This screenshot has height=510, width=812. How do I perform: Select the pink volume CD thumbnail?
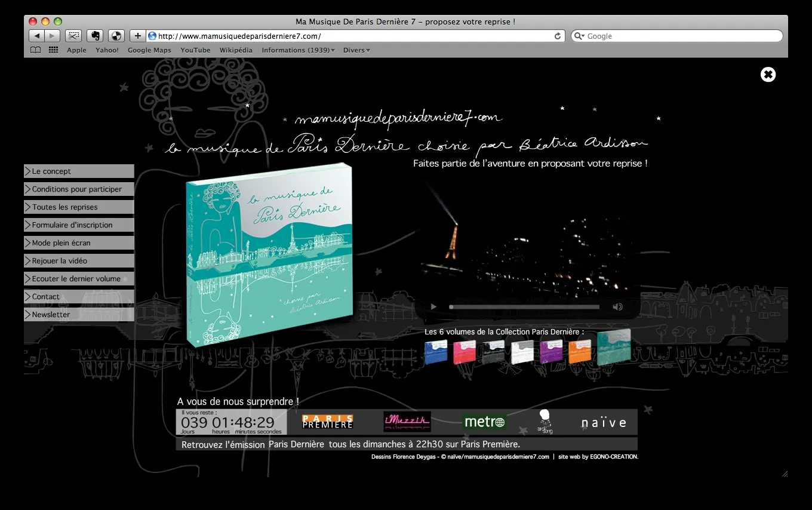465,352
